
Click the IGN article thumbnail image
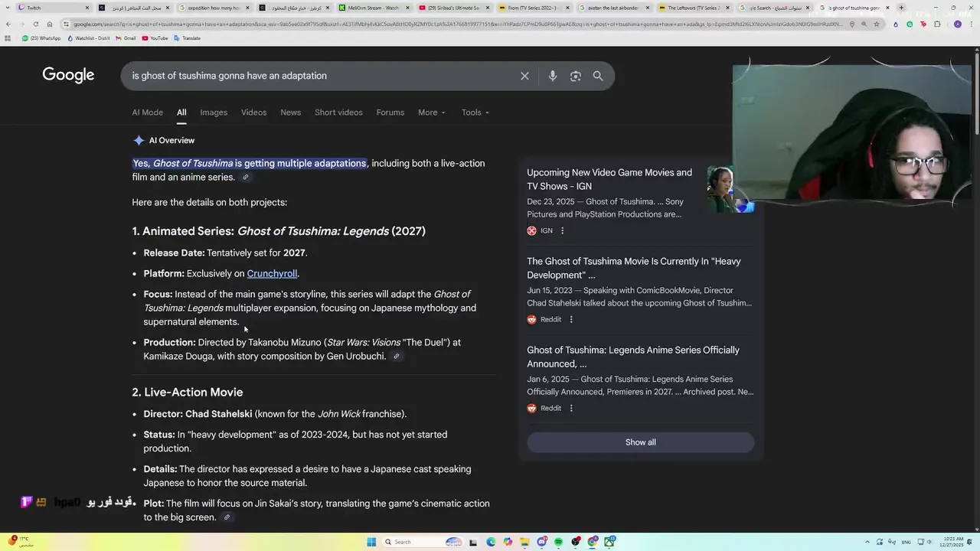(x=730, y=189)
